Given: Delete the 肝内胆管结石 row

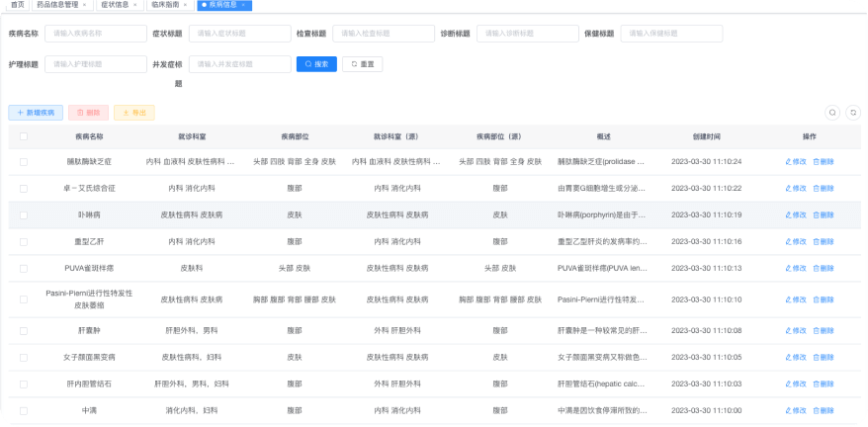Looking at the screenshot, I should point(824,384).
